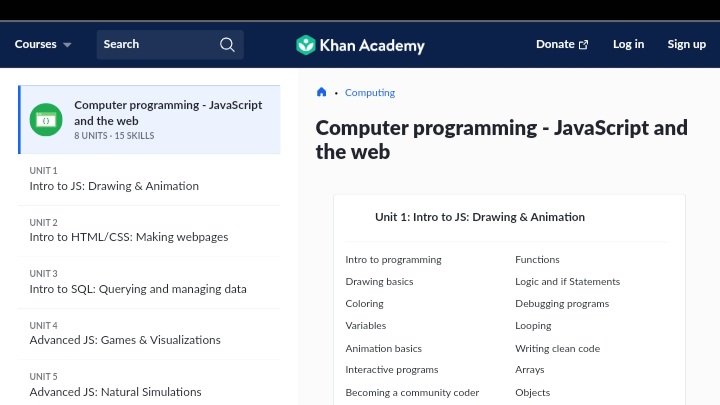Image resolution: width=720 pixels, height=405 pixels.
Task: Click the Debugging programs lesson link
Action: pyautogui.click(x=561, y=304)
